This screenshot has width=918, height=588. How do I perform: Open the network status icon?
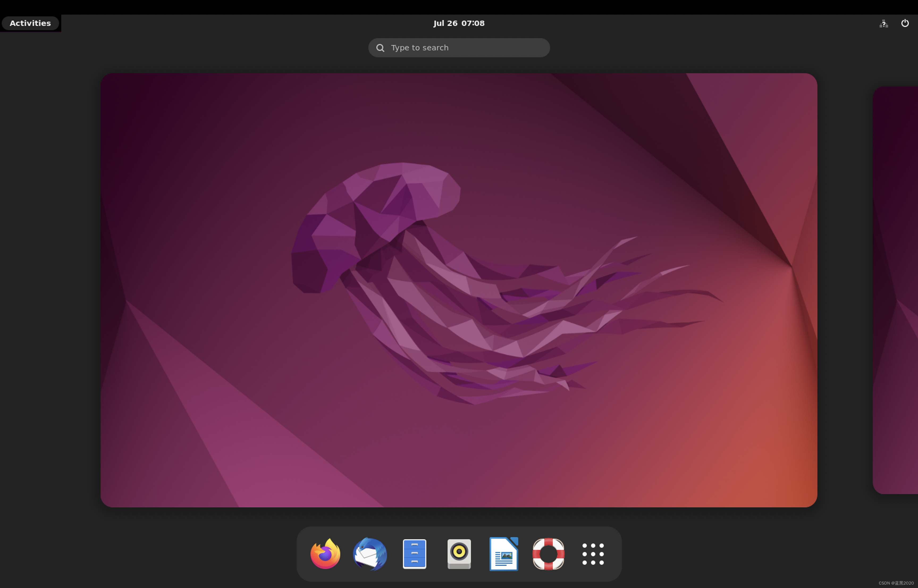(x=884, y=24)
